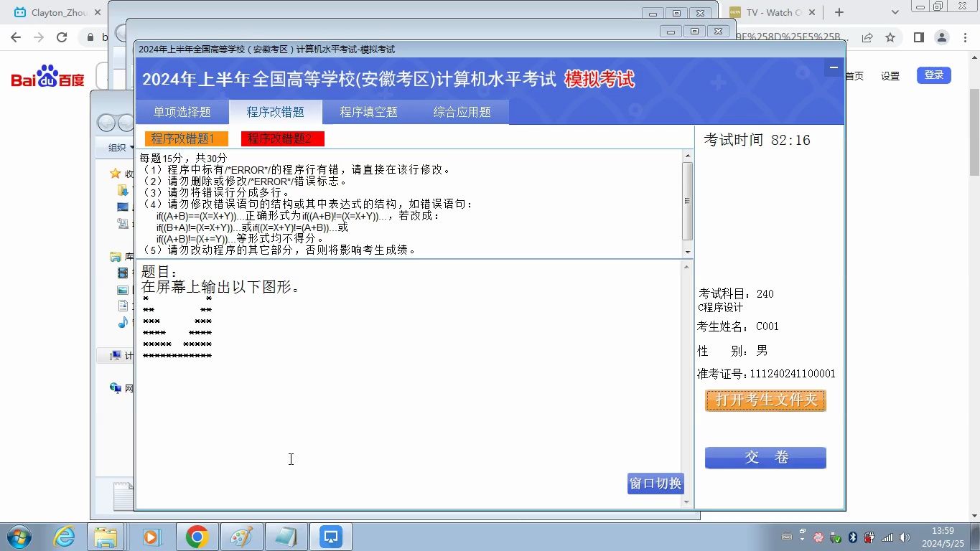Click the share icon in Chrome address bar

[x=867, y=37]
